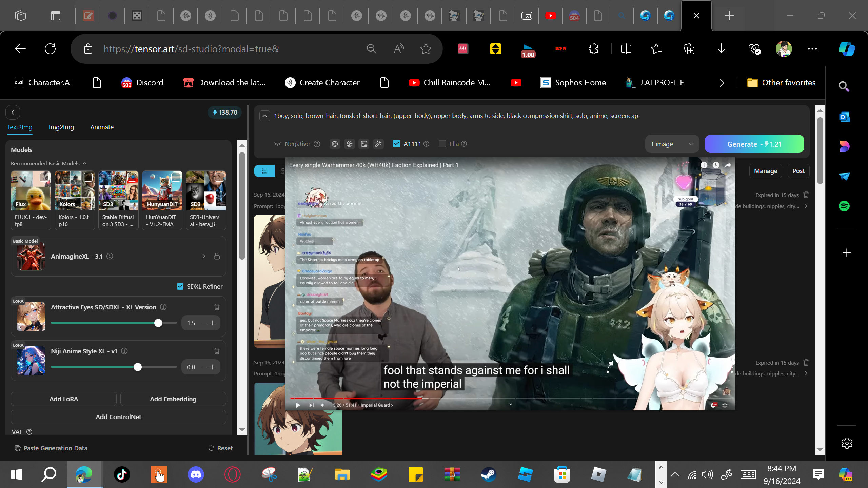Open the '1 image' count dropdown
Screen dimensions: 868x488
672,144
